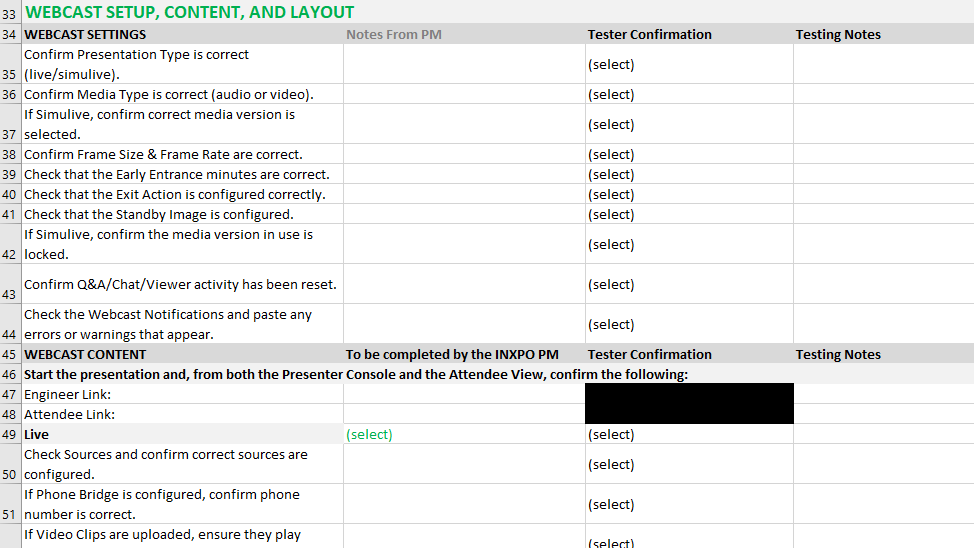The image size is (974, 548).
Task: Open Tester Confirmation dropdown for Early Entrance row
Action: (x=611, y=175)
